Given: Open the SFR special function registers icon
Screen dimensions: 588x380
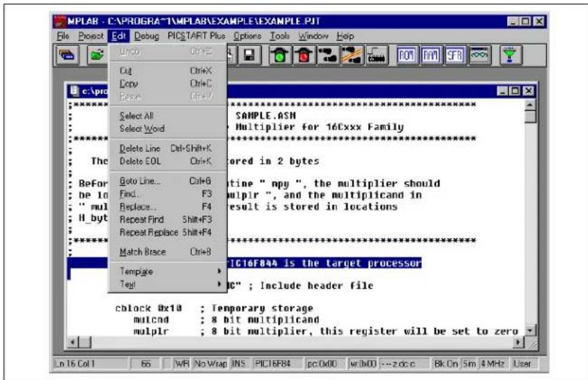Looking at the screenshot, I should click(454, 55).
